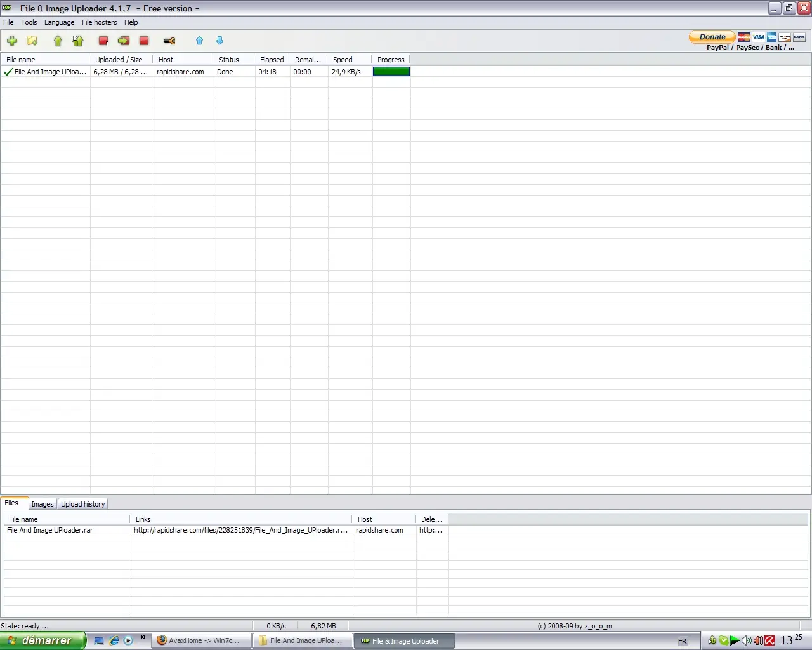Click the green upload progress bar
This screenshot has width=812, height=650.
click(391, 72)
